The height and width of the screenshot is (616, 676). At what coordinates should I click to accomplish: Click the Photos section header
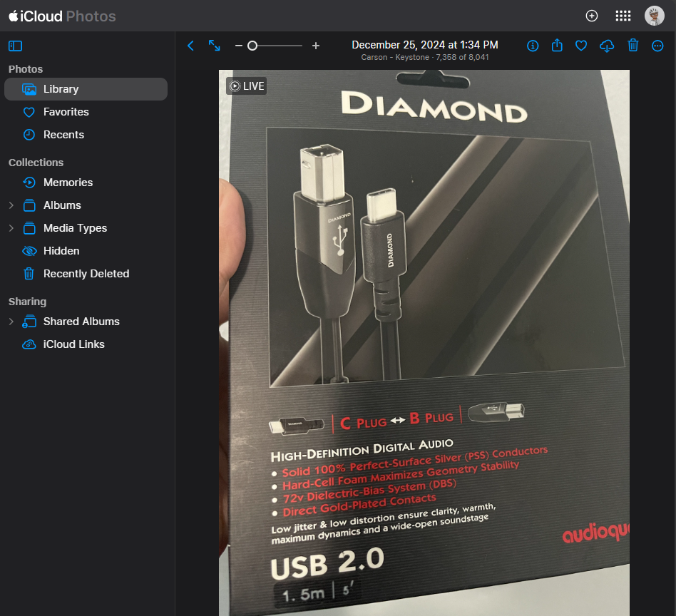[x=26, y=69]
